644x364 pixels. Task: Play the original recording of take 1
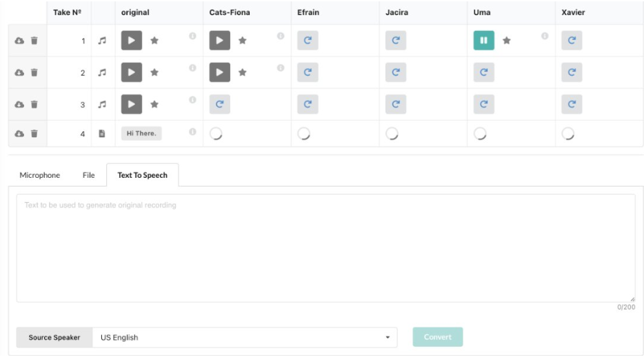132,41
